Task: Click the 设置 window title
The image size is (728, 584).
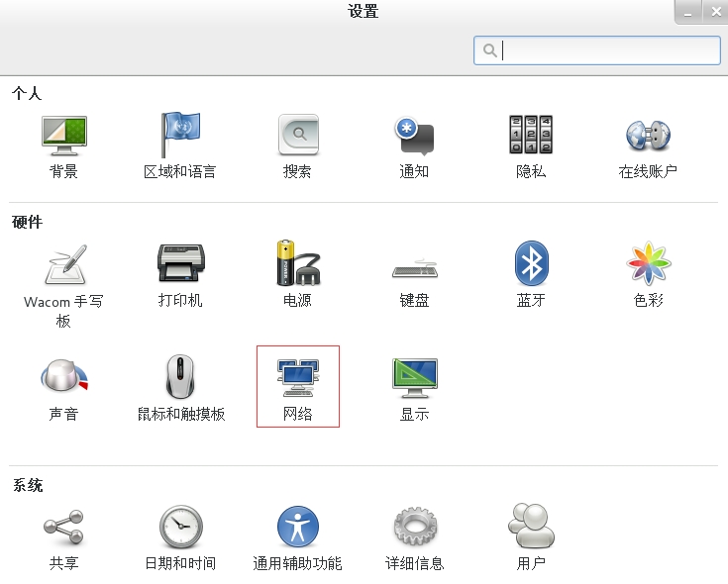Action: click(364, 11)
